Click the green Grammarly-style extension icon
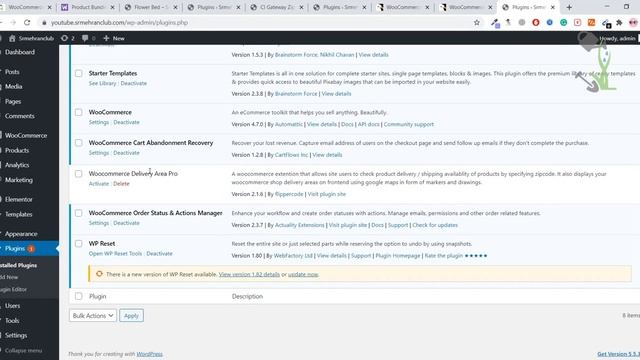This screenshot has width=640, height=360. pos(563,23)
